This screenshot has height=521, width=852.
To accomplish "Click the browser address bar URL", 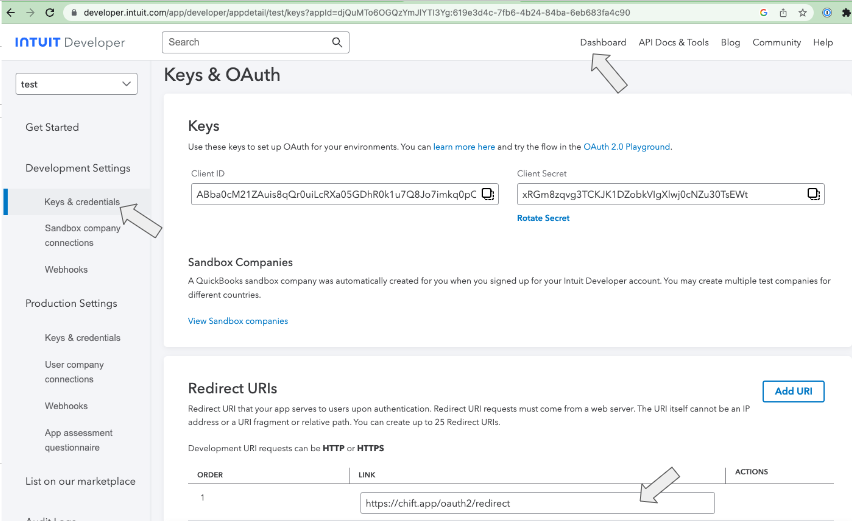I will click(356, 12).
